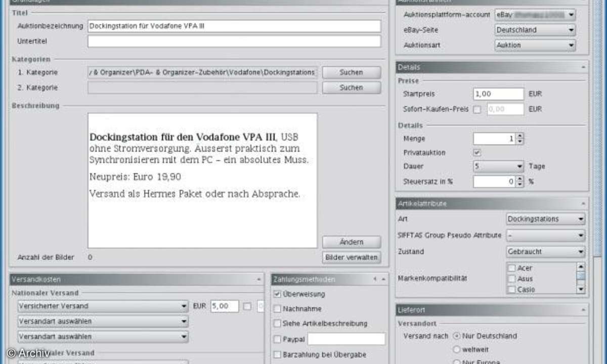Click the 'Anzahl der Bilder' label

tap(46, 257)
